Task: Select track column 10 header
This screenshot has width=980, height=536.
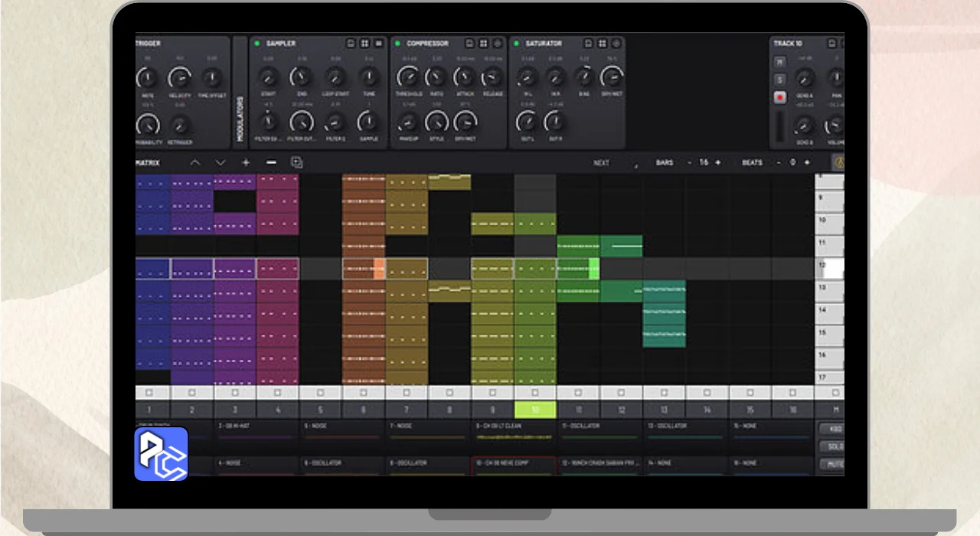Action: (535, 410)
